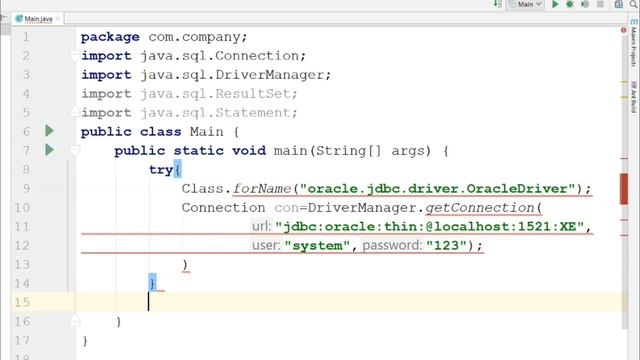Image resolution: width=640 pixels, height=360 pixels.
Task: Collapse the imports fold marker at line 2
Action: point(75,56)
